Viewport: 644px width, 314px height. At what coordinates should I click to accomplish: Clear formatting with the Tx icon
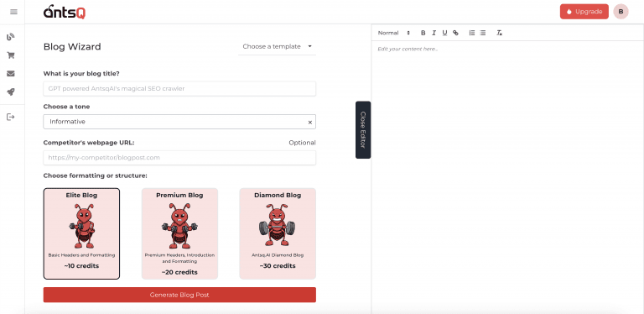pyautogui.click(x=499, y=33)
